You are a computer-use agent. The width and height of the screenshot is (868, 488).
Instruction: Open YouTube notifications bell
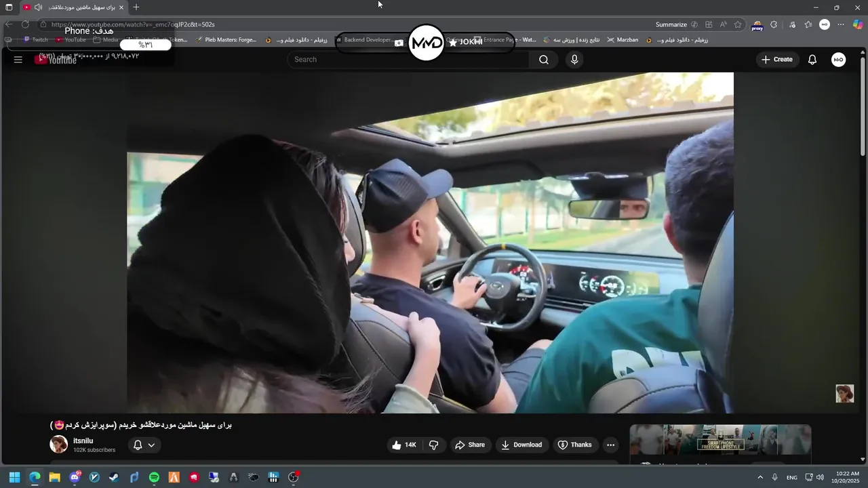[x=812, y=60]
